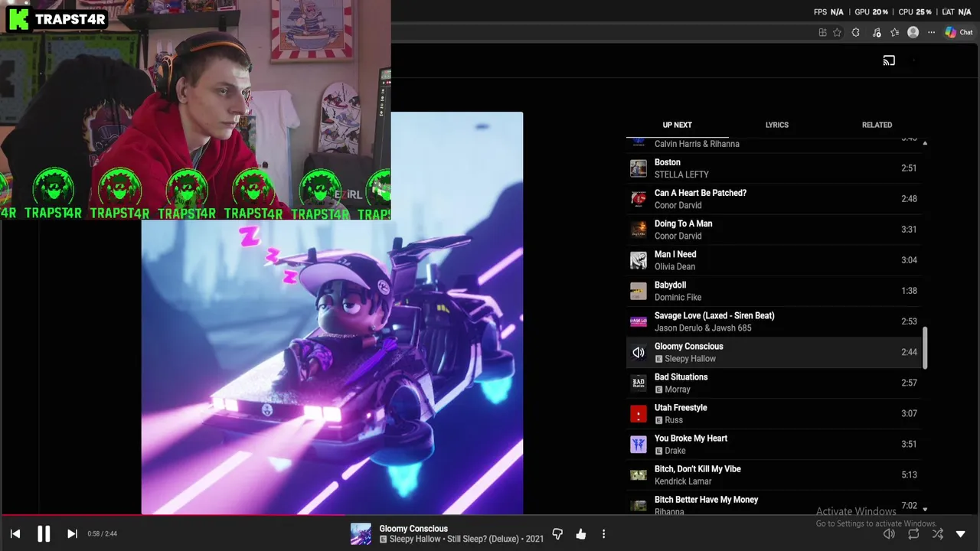This screenshot has width=980, height=551.
Task: Select Gloomy Conscious in the queue
Action: pyautogui.click(x=773, y=352)
